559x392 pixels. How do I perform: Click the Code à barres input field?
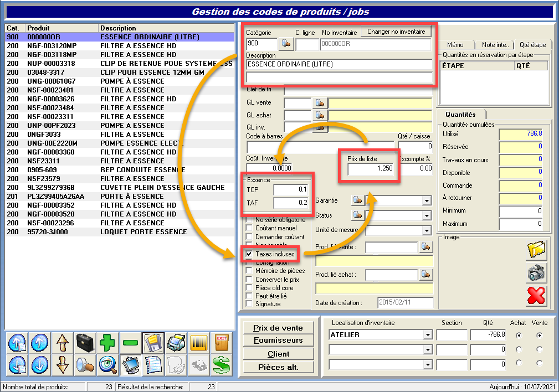(320, 147)
